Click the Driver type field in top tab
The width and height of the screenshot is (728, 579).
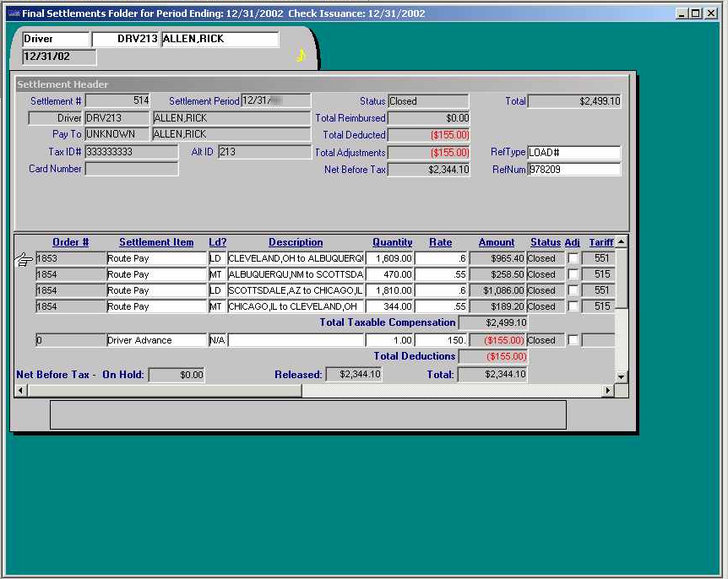56,39
